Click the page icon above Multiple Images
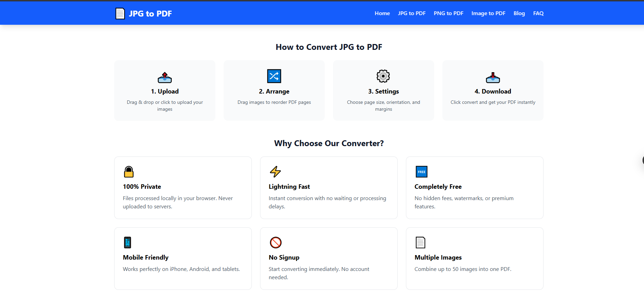Image resolution: width=644 pixels, height=306 pixels. (420, 242)
